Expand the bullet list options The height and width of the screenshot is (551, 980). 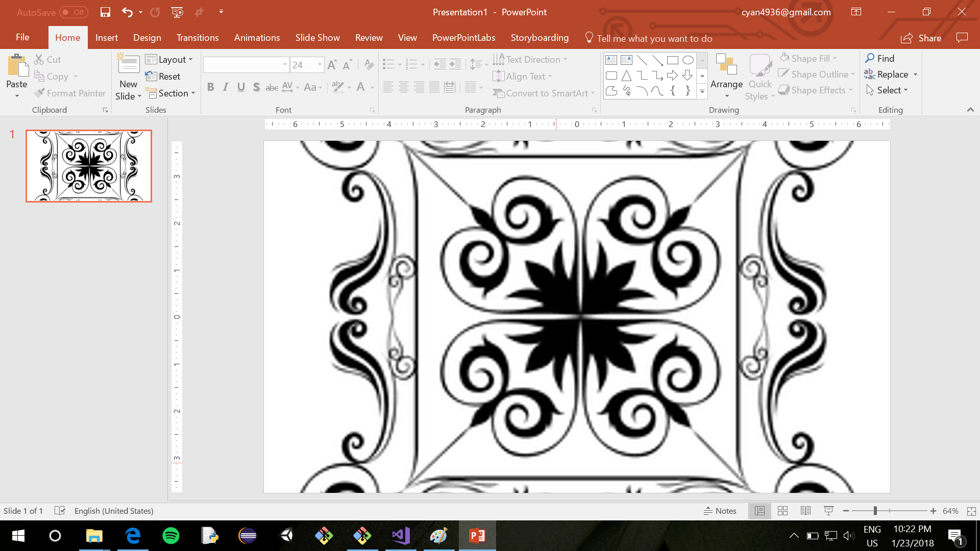(x=399, y=64)
